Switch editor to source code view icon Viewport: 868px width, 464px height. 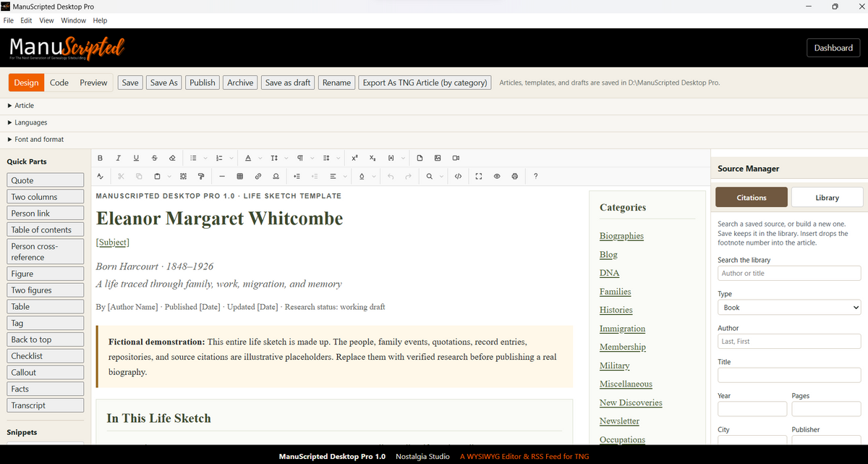(459, 176)
